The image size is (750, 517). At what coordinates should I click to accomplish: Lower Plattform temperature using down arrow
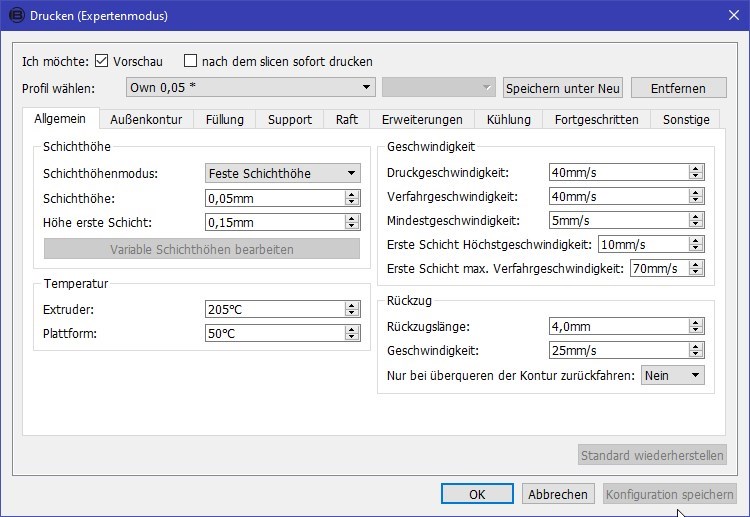click(352, 338)
